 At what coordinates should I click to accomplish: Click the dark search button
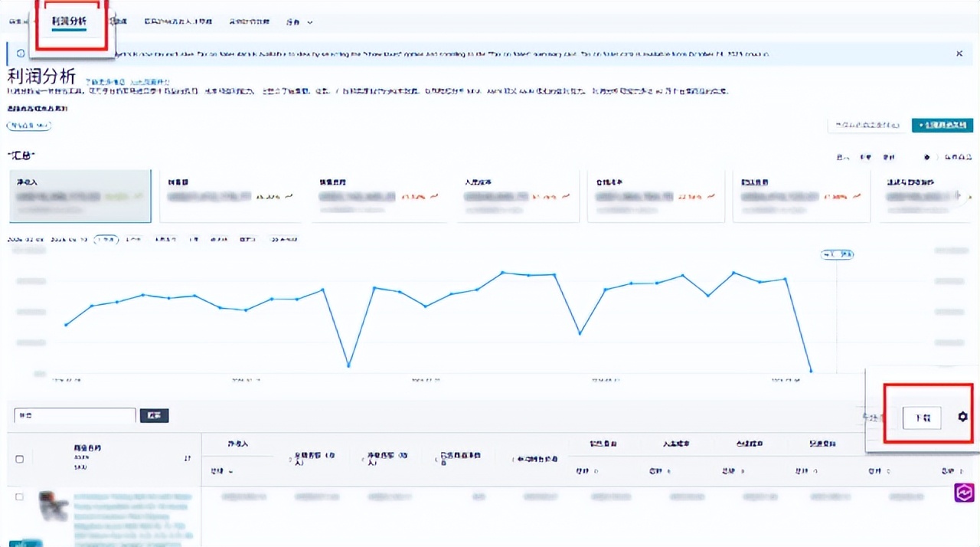click(x=155, y=415)
